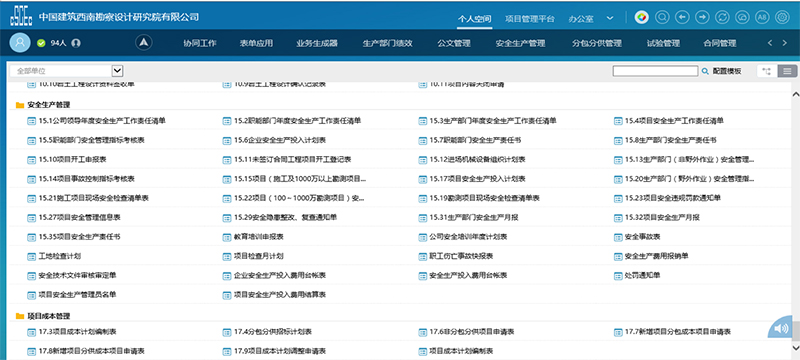Click the magnifier icon beside the search box
This screenshot has height=360, width=800.
(x=705, y=71)
